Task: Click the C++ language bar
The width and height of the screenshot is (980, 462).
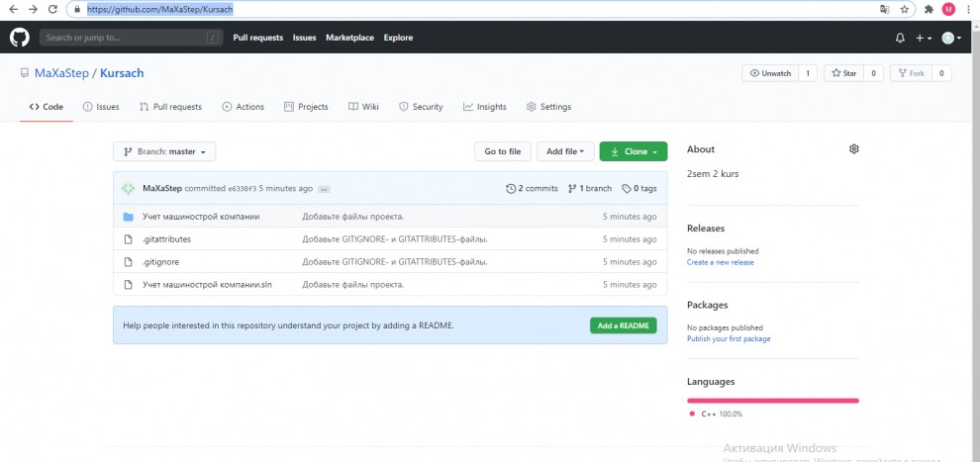Action: coord(772,401)
